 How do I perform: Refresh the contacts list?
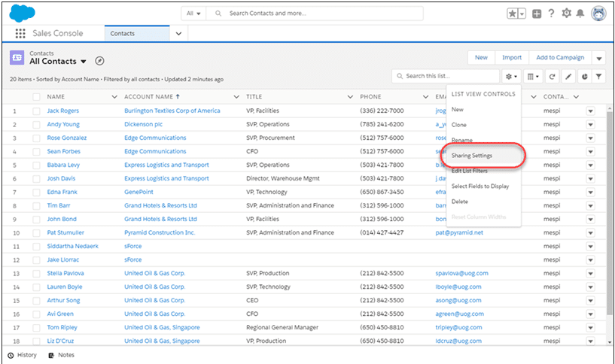coord(553,76)
